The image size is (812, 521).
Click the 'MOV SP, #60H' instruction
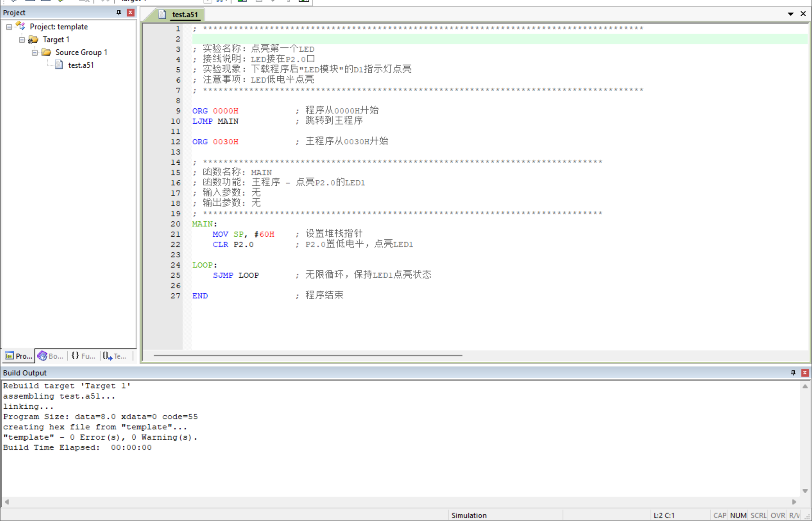(x=243, y=234)
